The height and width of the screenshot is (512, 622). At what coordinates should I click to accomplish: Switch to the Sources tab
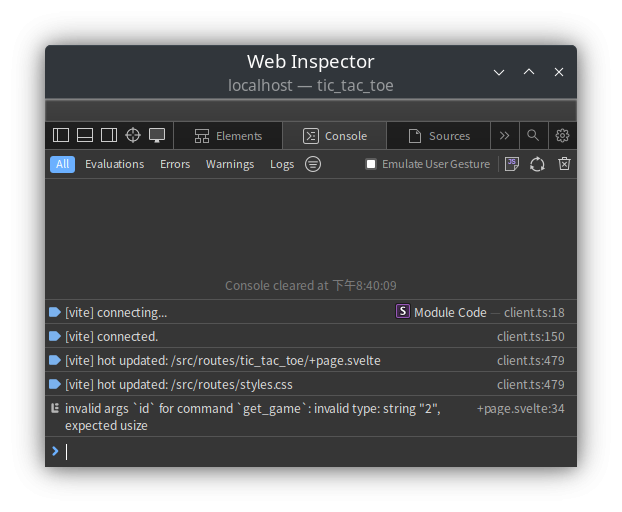438,136
